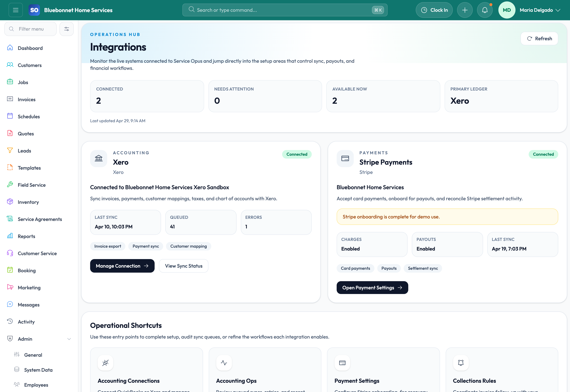This screenshot has height=392, width=570.
Task: Click the Quotes document icon
Action: pyautogui.click(x=10, y=133)
